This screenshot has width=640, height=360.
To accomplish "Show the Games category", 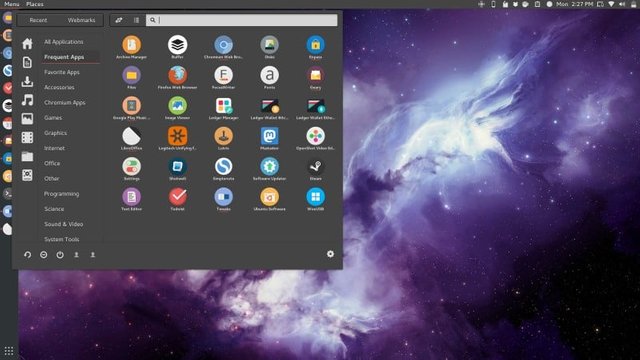I will [53, 118].
